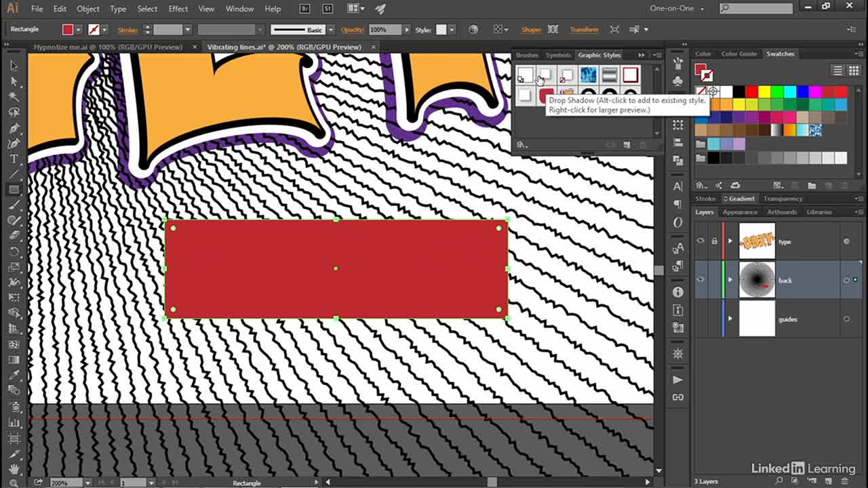The width and height of the screenshot is (868, 488).
Task: Toggle visibility of the type layer
Action: pyautogui.click(x=701, y=241)
